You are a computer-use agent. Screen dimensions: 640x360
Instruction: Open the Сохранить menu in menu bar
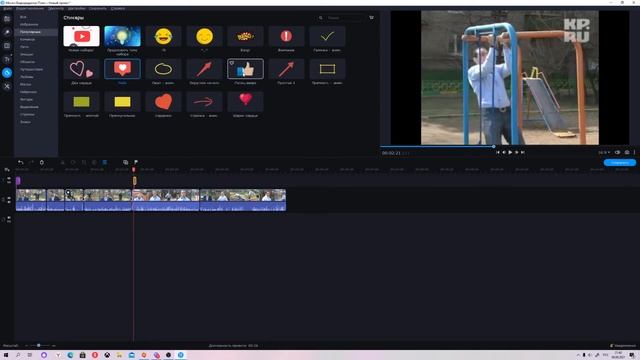(x=98, y=8)
